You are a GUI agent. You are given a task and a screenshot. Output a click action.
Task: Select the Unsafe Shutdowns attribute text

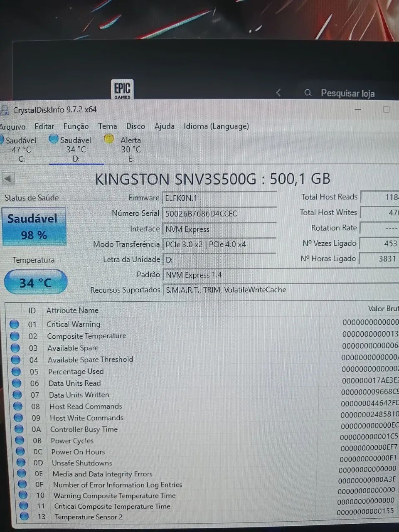point(82,463)
